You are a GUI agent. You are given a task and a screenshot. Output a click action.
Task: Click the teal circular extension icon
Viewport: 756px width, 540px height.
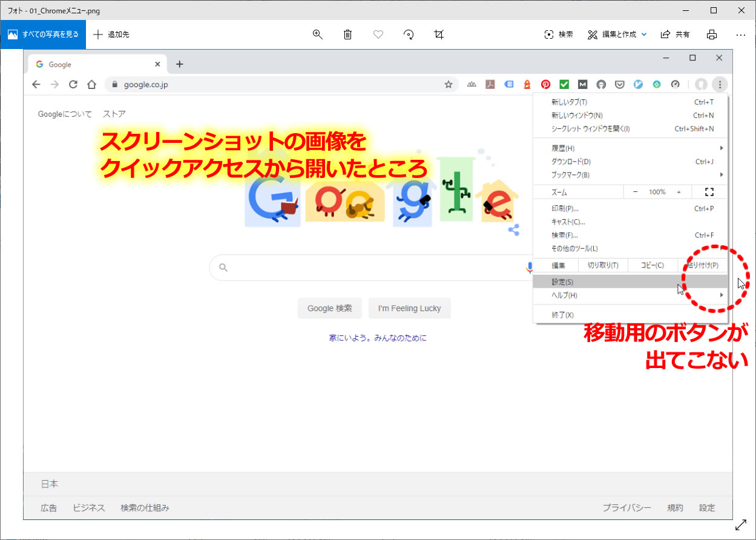pyautogui.click(x=657, y=85)
